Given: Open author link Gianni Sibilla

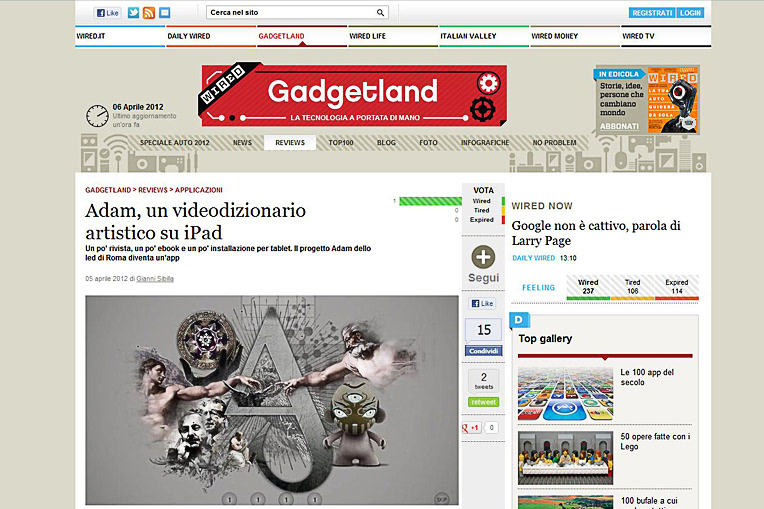Looking at the screenshot, I should [x=155, y=279].
